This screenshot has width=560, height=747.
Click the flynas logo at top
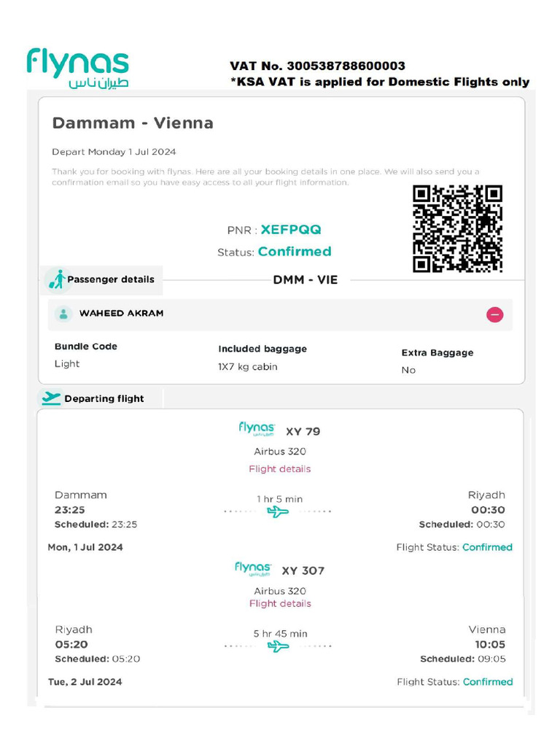pyautogui.click(x=78, y=68)
